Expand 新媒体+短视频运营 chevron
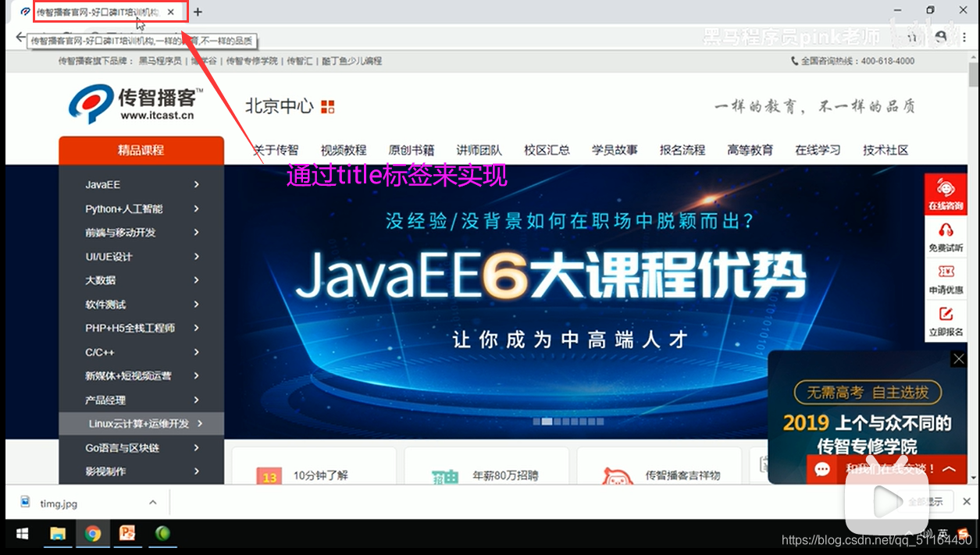This screenshot has height=555, width=980. pyautogui.click(x=197, y=375)
